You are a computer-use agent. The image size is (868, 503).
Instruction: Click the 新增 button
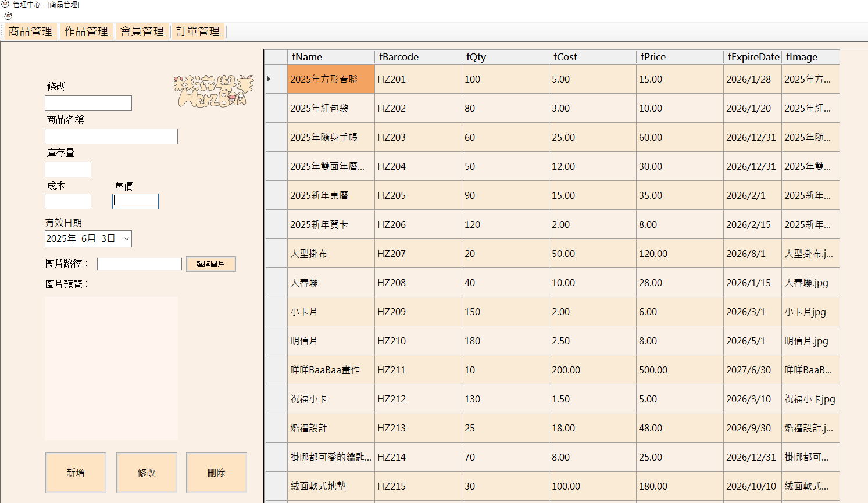76,473
